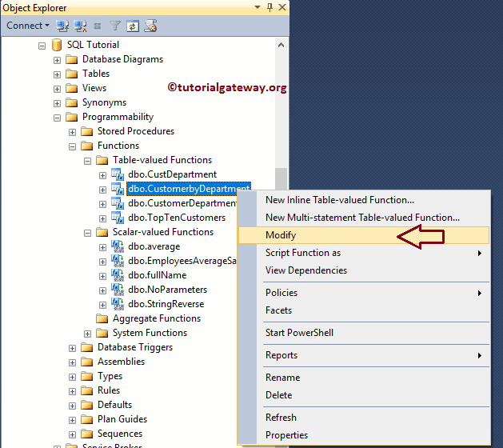
Task: Click the Disconnect server toolbar icon
Action: click(80, 26)
